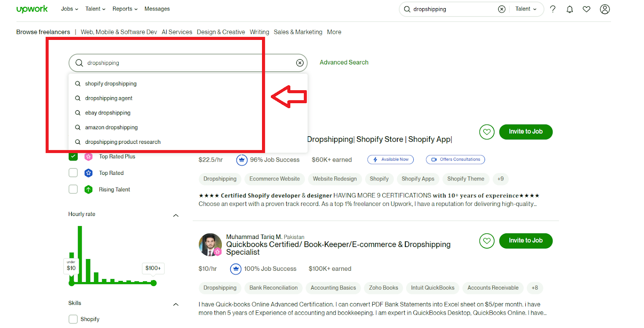Open the Reports dropdown menu

click(x=125, y=9)
